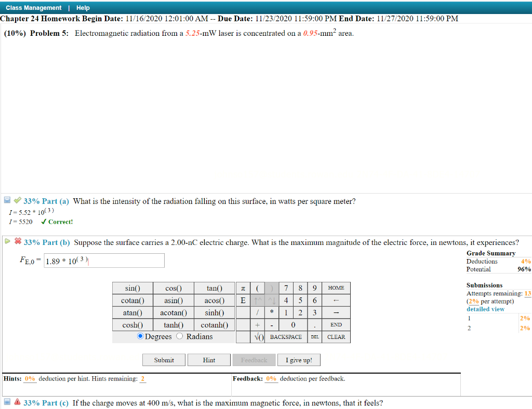This screenshot has height=409, width=532.
Task: Select the E scientific notation key
Action: (x=242, y=300)
